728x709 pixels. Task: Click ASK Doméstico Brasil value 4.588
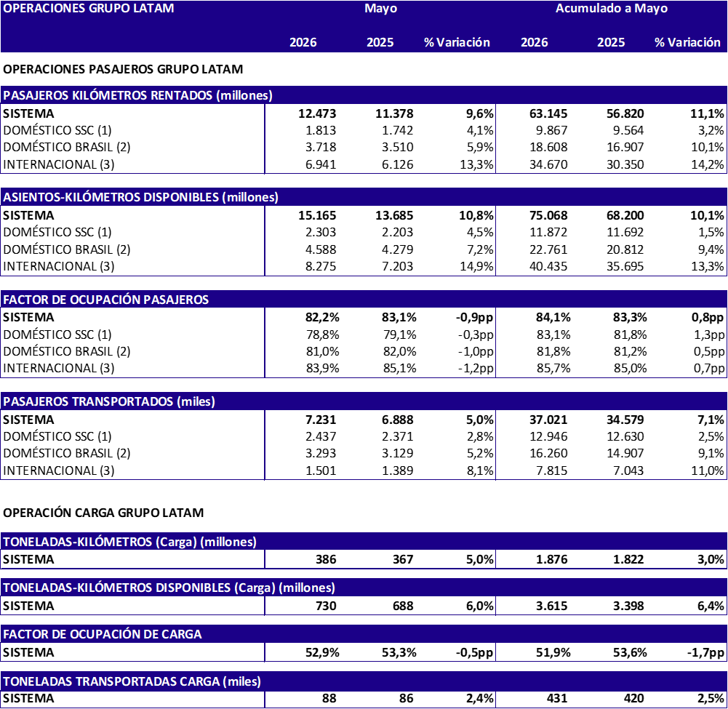tap(321, 249)
